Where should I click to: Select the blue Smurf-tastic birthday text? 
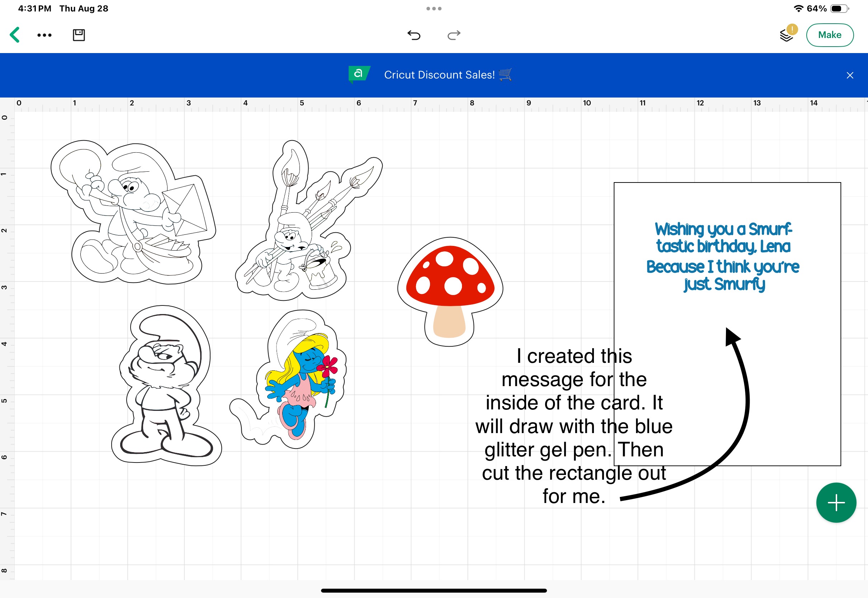[x=723, y=257]
